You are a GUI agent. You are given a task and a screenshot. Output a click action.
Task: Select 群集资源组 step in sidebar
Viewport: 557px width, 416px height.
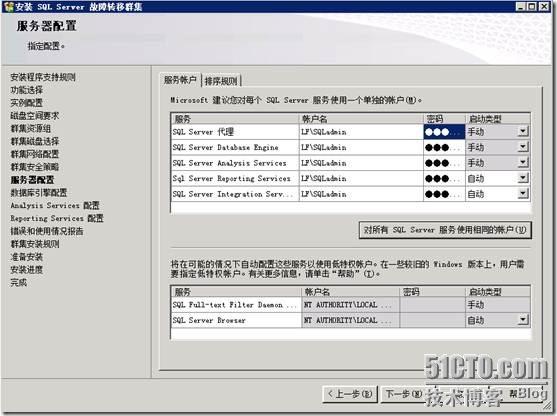(31, 128)
